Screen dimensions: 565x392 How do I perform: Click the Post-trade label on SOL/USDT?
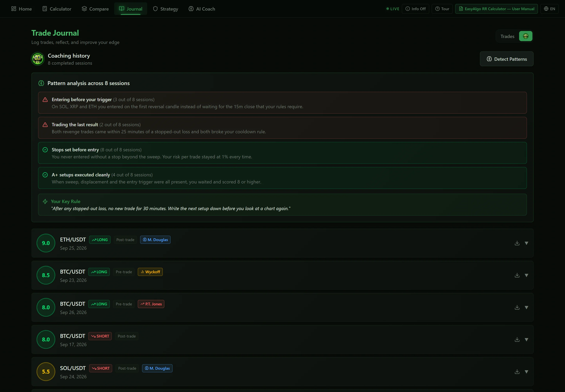point(127,368)
